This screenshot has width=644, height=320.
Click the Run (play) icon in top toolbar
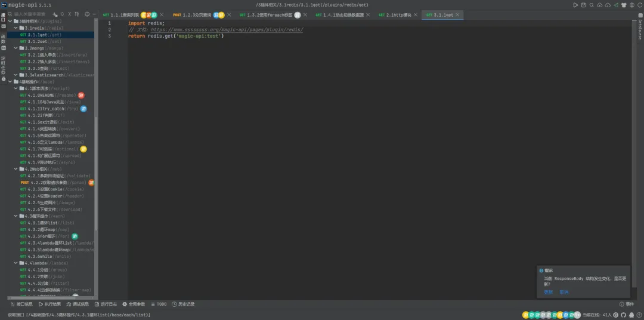[x=575, y=5]
